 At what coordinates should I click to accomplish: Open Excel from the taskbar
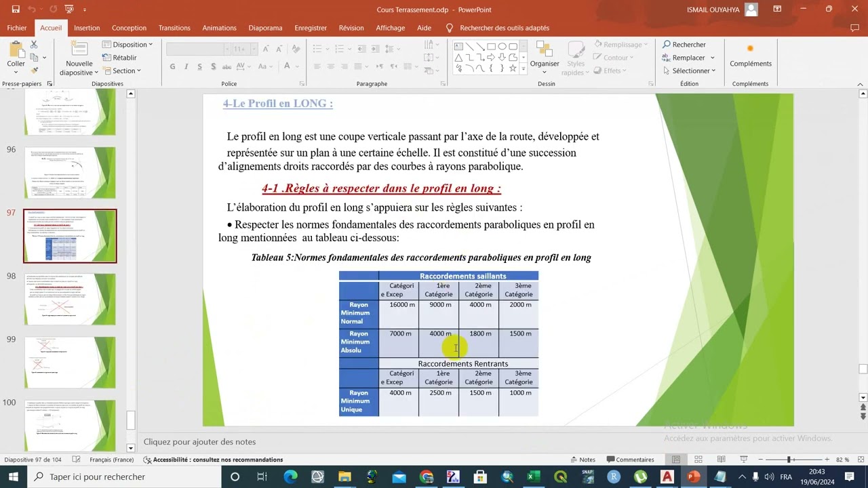[534, 477]
